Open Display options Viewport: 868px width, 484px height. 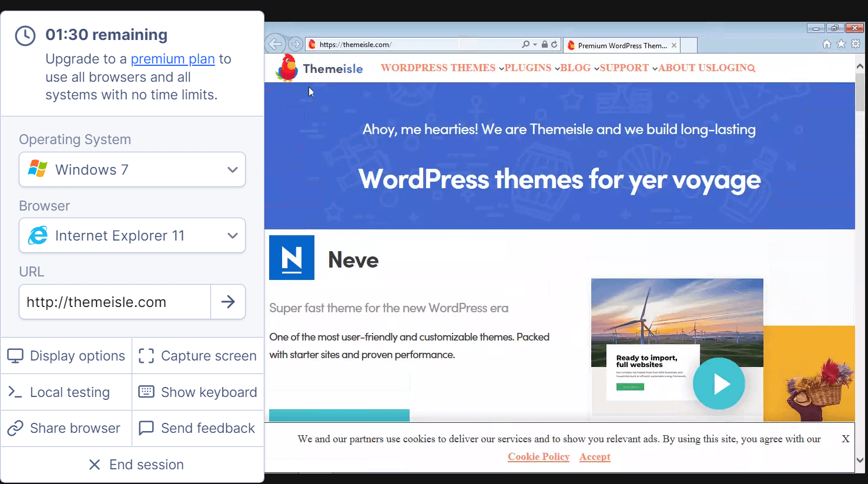(x=66, y=356)
